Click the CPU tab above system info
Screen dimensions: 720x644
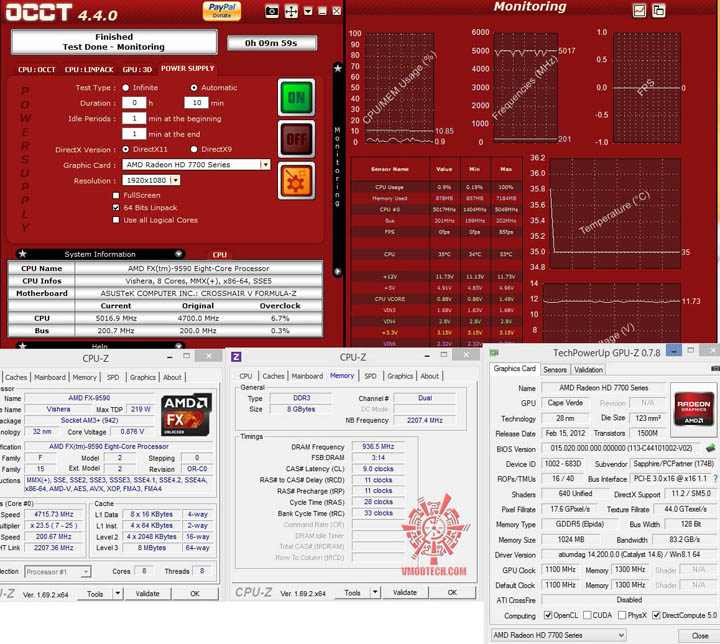(x=219, y=254)
